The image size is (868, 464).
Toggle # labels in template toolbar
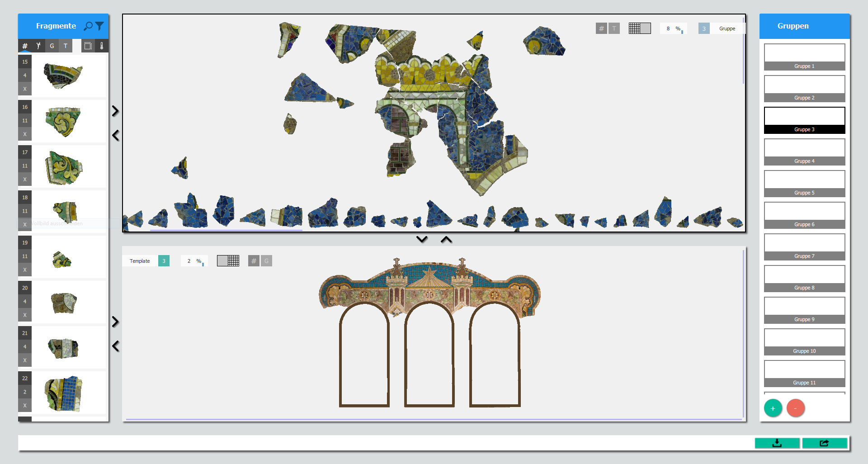254,261
